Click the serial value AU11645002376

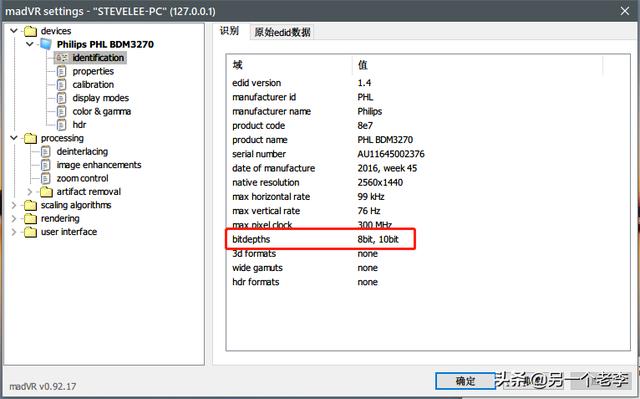[x=391, y=154]
